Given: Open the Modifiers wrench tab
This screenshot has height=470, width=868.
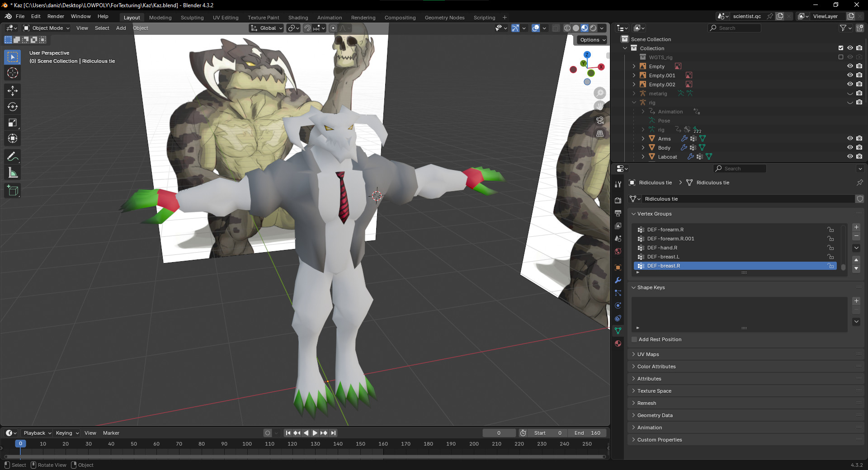Looking at the screenshot, I should 618,280.
